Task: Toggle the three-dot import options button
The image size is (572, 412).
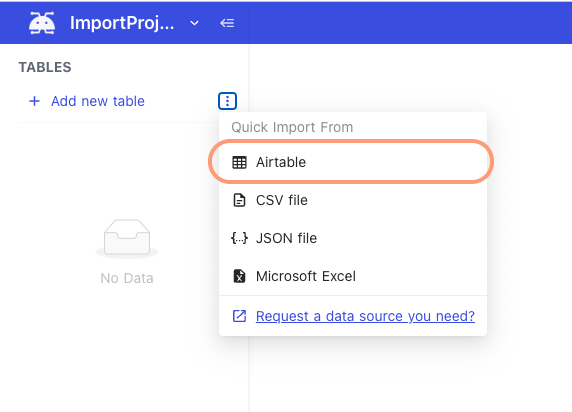Action: click(x=227, y=101)
